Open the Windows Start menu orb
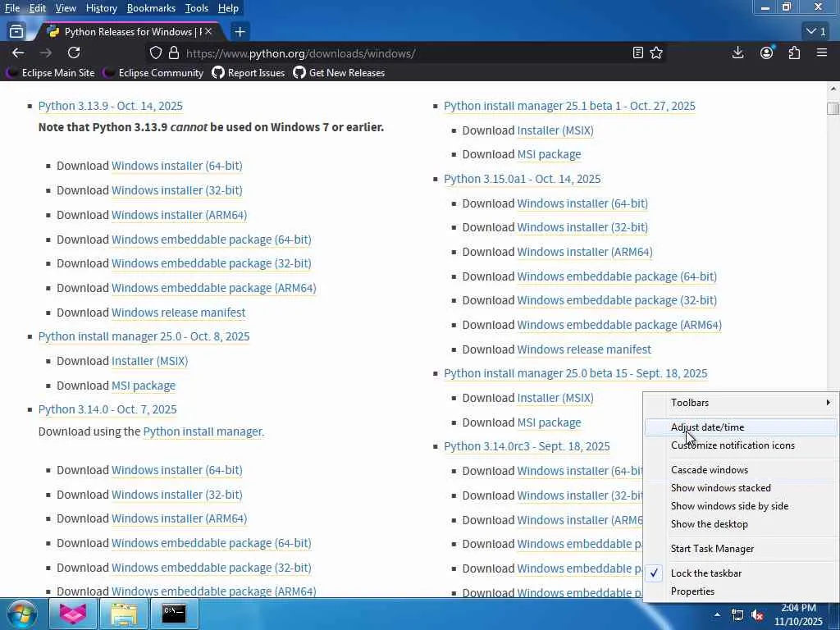The image size is (840, 630). [x=21, y=614]
